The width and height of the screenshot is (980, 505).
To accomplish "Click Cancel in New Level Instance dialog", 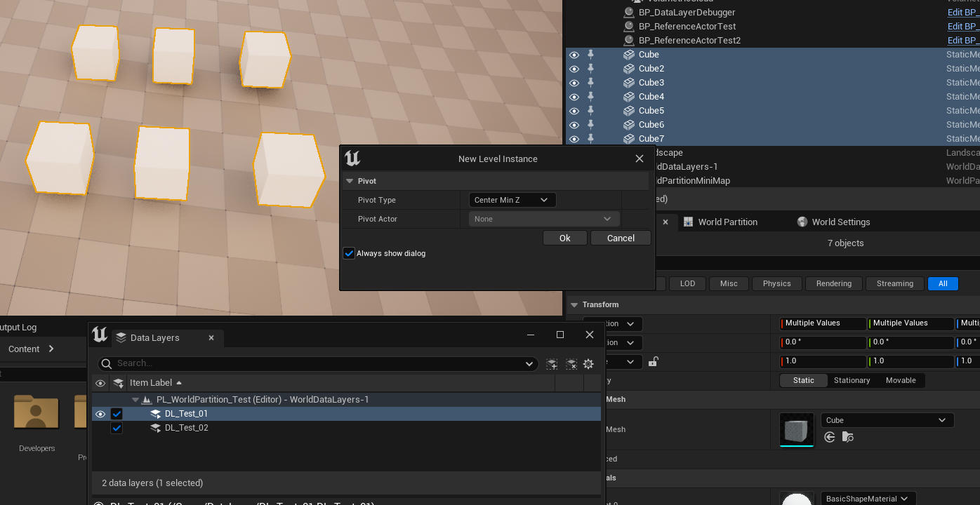I will 621,238.
